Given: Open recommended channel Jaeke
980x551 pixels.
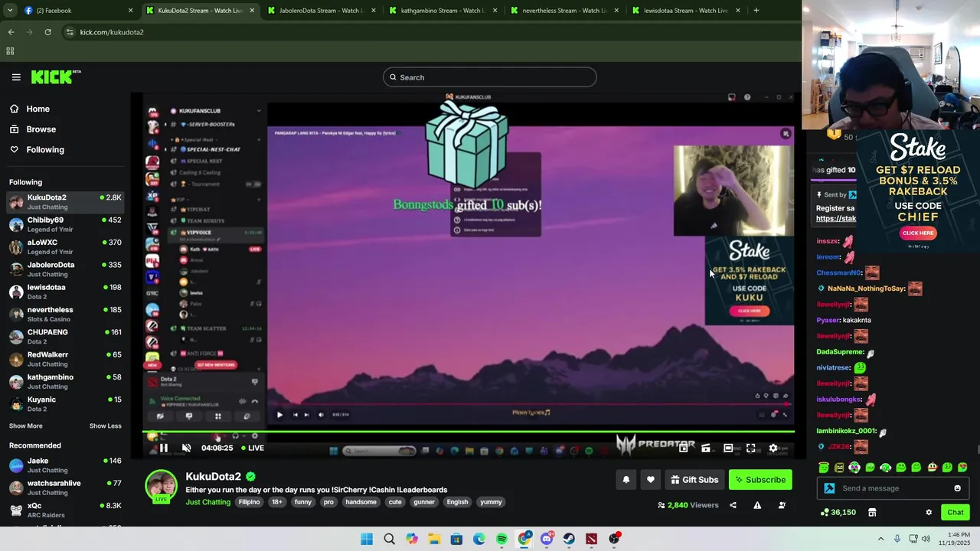Looking at the screenshot, I should pos(65,465).
